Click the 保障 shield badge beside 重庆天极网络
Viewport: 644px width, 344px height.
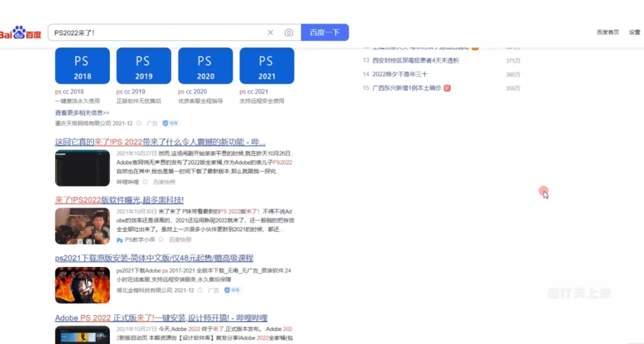(171, 123)
